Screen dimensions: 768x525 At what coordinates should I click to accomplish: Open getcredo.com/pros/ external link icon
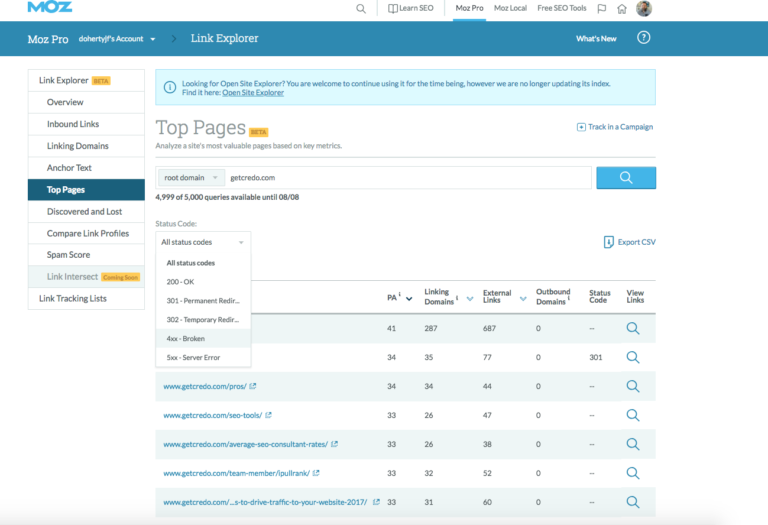pyautogui.click(x=253, y=386)
